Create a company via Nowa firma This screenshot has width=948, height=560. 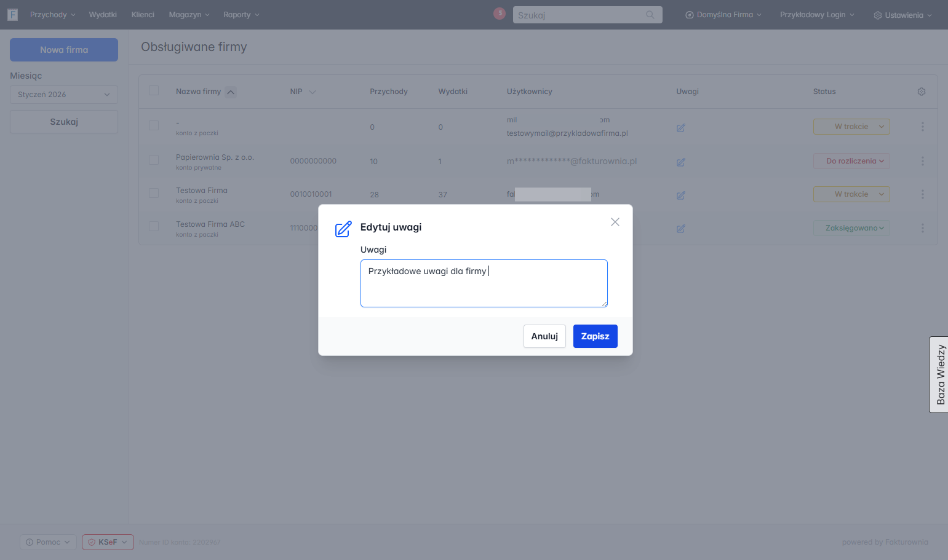(x=64, y=50)
